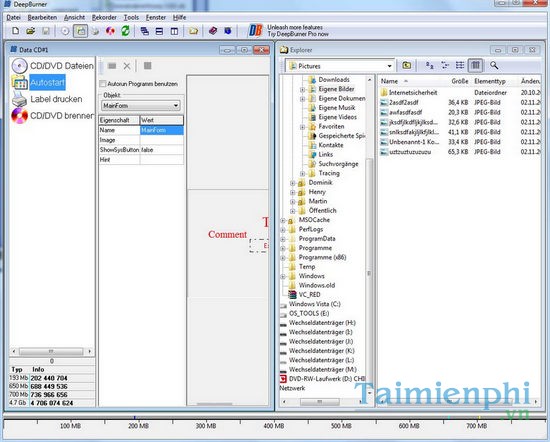
Task: Click the DB DeepBurner Pro logo
Action: pos(255,31)
